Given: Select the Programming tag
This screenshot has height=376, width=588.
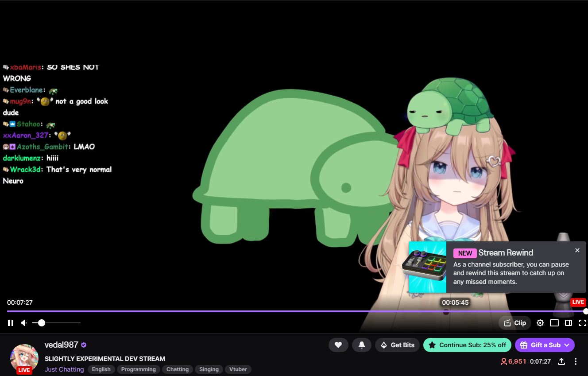Looking at the screenshot, I should (139, 369).
